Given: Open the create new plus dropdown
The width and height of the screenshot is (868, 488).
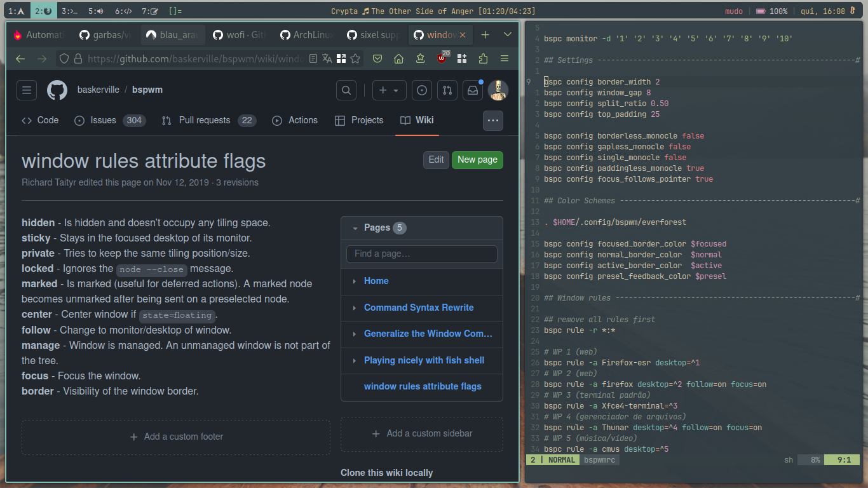Looking at the screenshot, I should click(x=389, y=90).
